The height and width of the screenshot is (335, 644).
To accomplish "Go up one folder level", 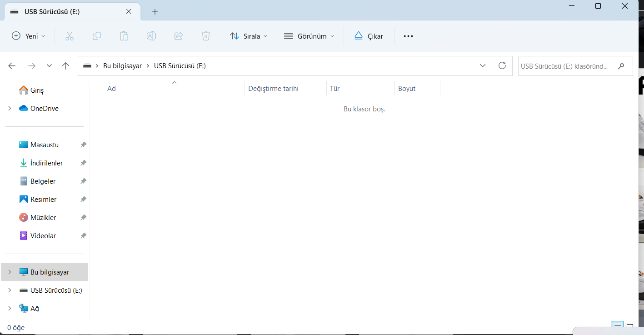I will click(x=65, y=66).
